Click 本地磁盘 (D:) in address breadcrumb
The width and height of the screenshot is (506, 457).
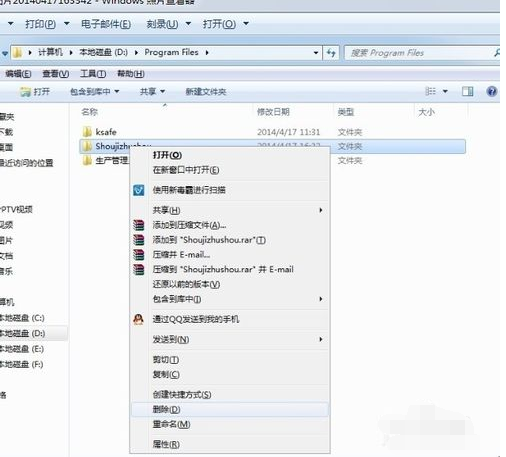click(103, 52)
